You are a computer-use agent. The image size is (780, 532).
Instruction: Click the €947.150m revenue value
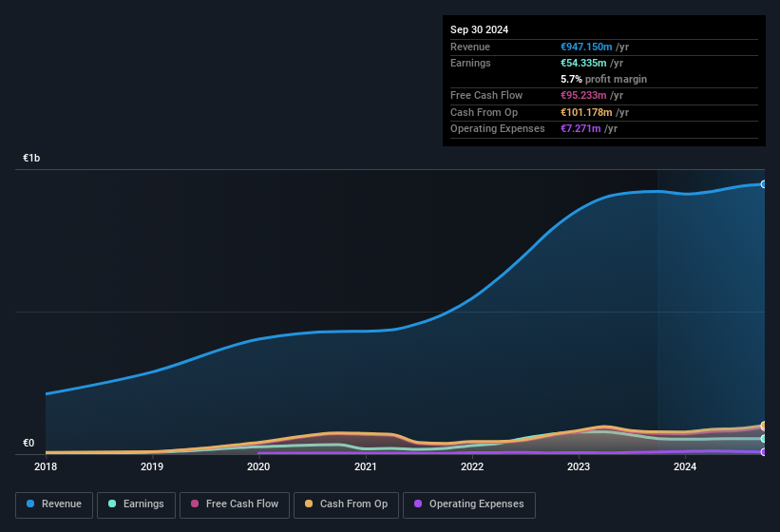(x=586, y=47)
